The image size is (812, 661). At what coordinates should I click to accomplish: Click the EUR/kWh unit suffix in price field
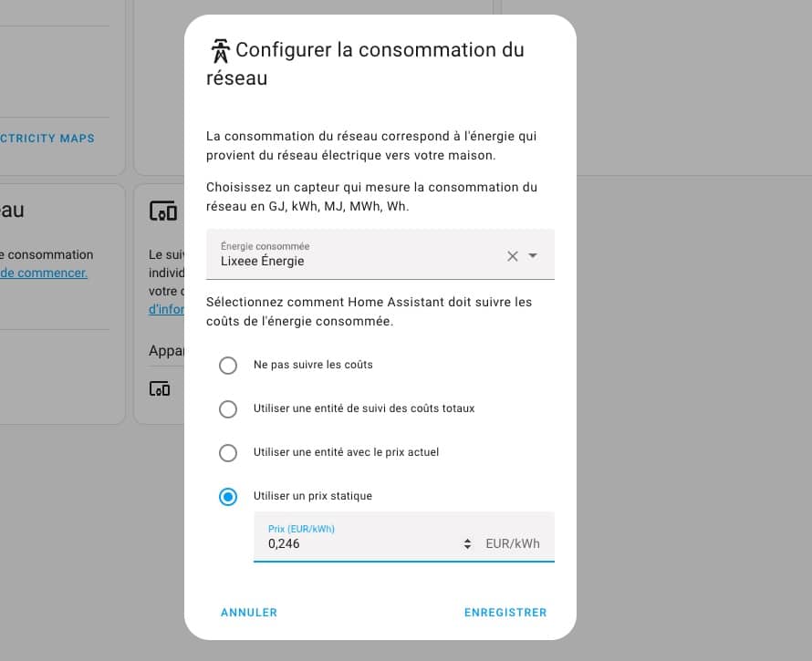tap(513, 543)
